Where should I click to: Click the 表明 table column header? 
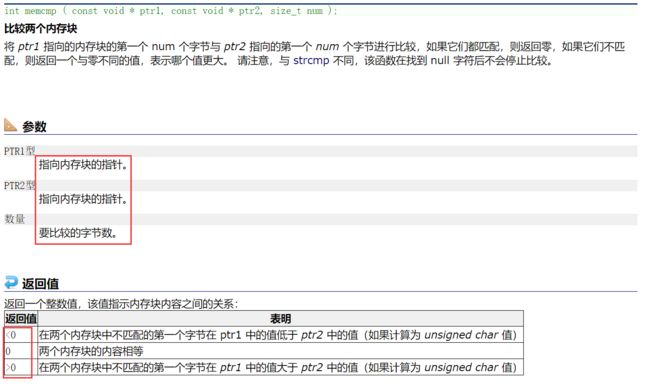click(x=280, y=319)
